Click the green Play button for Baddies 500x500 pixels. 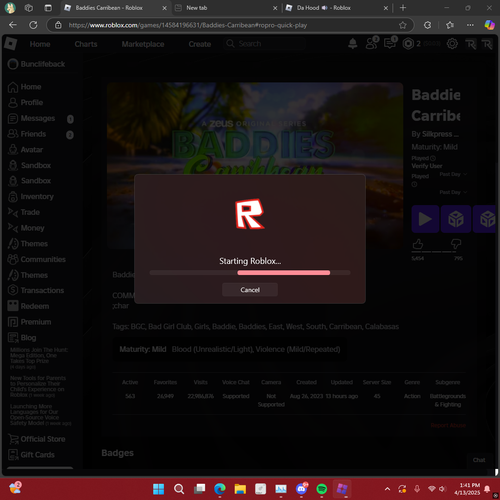pos(425,219)
